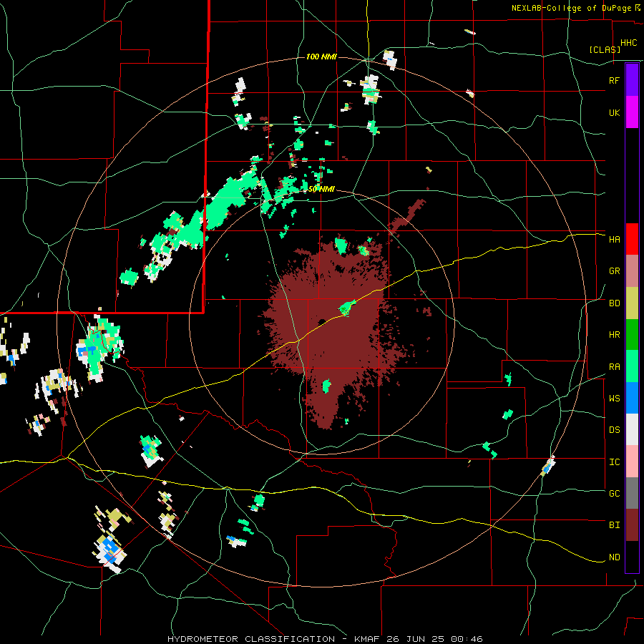Click the BI legend label
This screenshot has height=644, width=644.
point(614,525)
